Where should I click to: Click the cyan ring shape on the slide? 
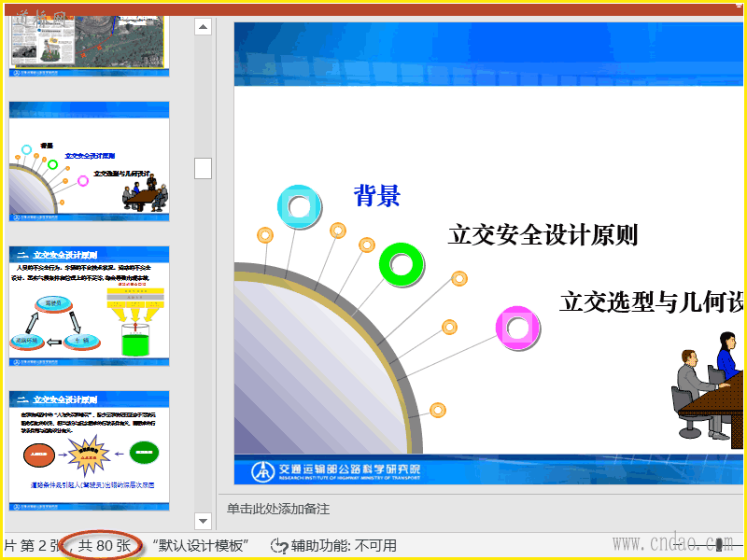click(x=299, y=206)
